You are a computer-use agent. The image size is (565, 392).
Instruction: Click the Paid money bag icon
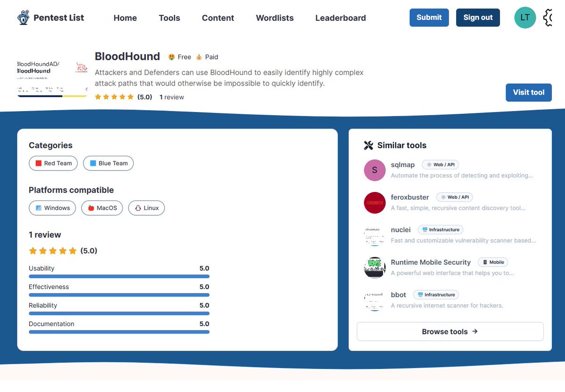(x=199, y=57)
